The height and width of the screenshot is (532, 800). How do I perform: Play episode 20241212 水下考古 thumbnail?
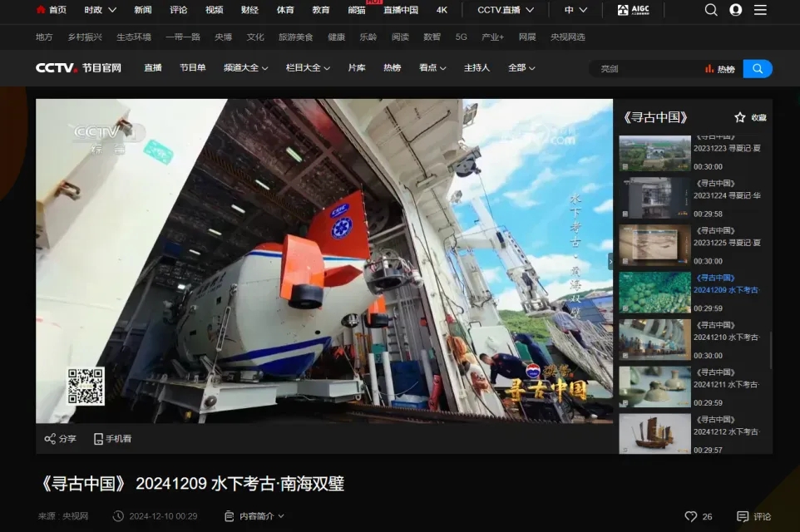[654, 434]
